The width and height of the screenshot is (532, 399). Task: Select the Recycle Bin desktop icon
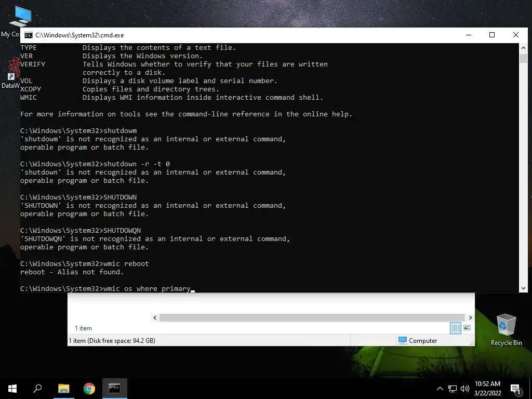coord(506,329)
